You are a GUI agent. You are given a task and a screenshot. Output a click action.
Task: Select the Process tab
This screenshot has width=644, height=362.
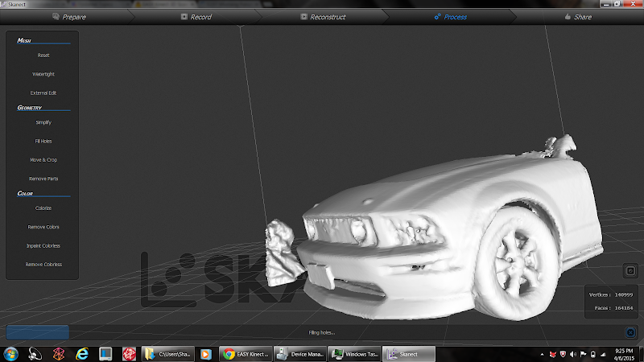coord(450,17)
